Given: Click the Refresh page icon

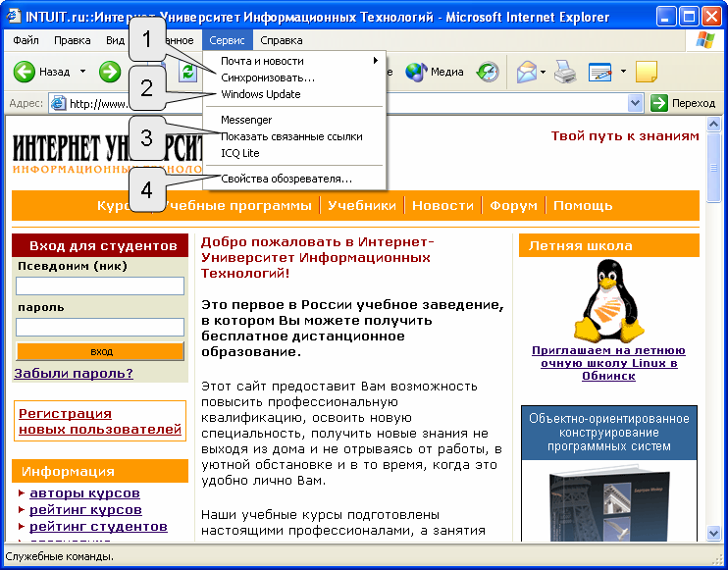Looking at the screenshot, I should [188, 73].
